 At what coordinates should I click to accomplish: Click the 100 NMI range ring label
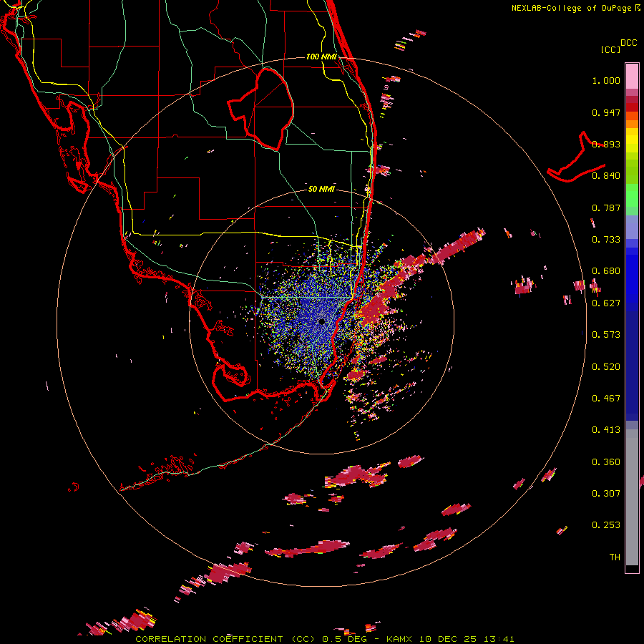[321, 57]
